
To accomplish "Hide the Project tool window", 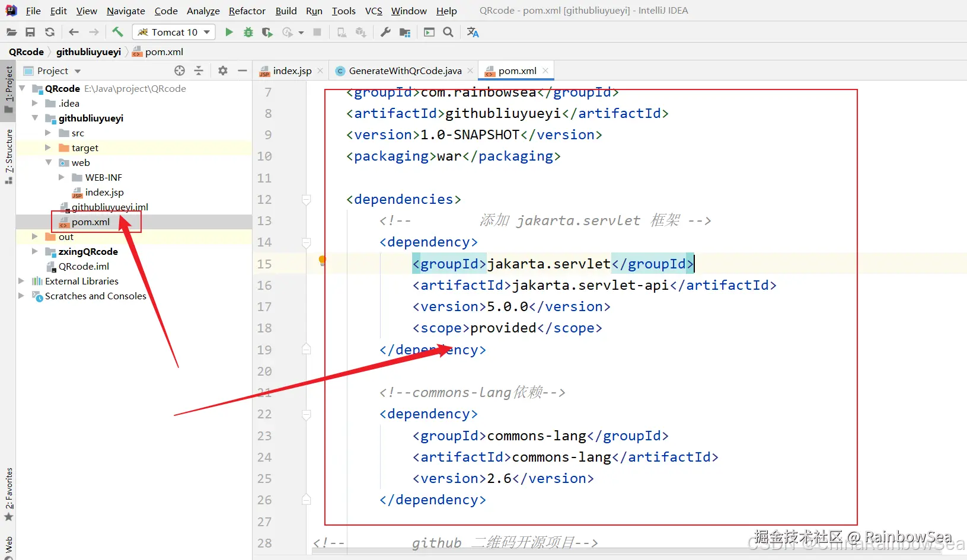I will click(x=242, y=71).
